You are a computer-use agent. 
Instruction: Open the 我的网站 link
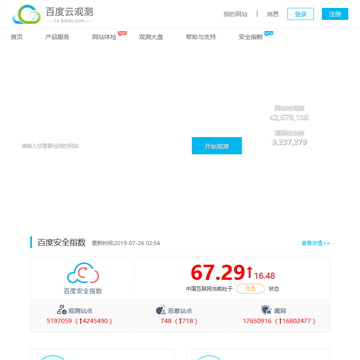click(235, 14)
